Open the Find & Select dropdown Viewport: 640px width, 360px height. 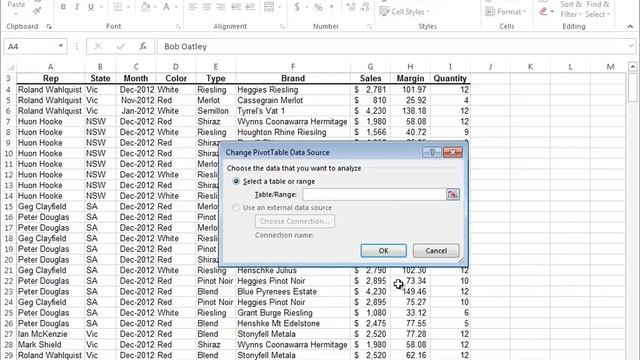(598, 9)
